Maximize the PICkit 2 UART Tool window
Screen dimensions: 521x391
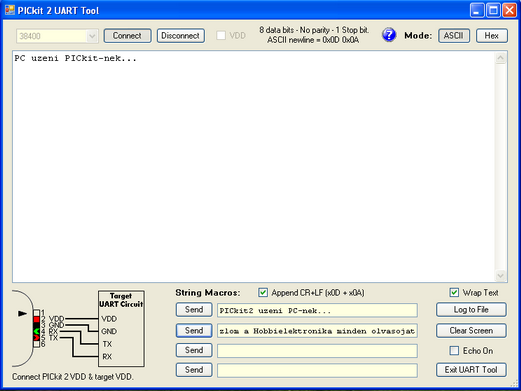pyautogui.click(x=493, y=10)
